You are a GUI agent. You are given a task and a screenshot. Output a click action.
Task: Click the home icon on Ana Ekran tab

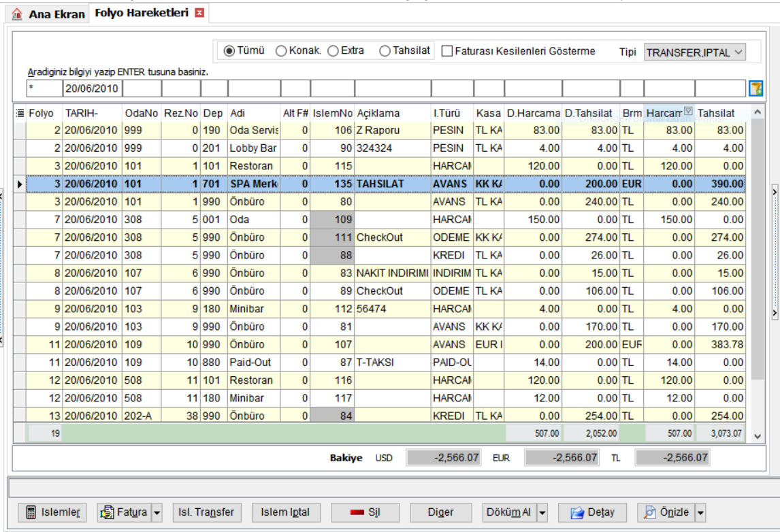[17, 14]
